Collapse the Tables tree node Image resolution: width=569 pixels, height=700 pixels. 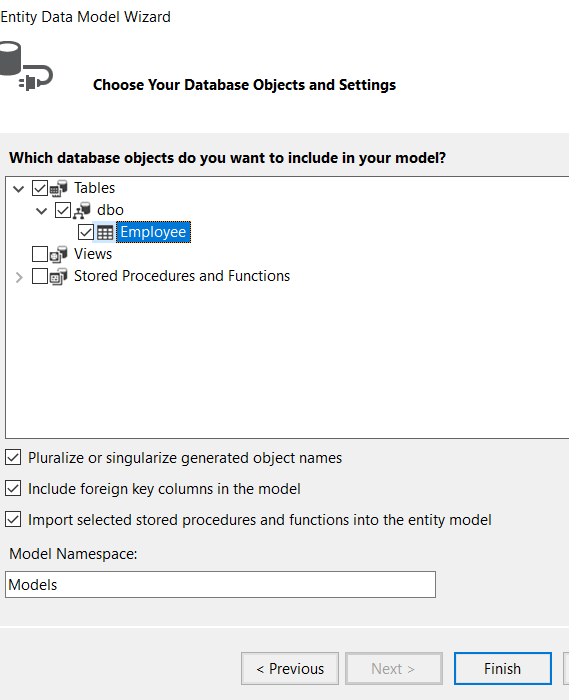pyautogui.click(x=18, y=189)
